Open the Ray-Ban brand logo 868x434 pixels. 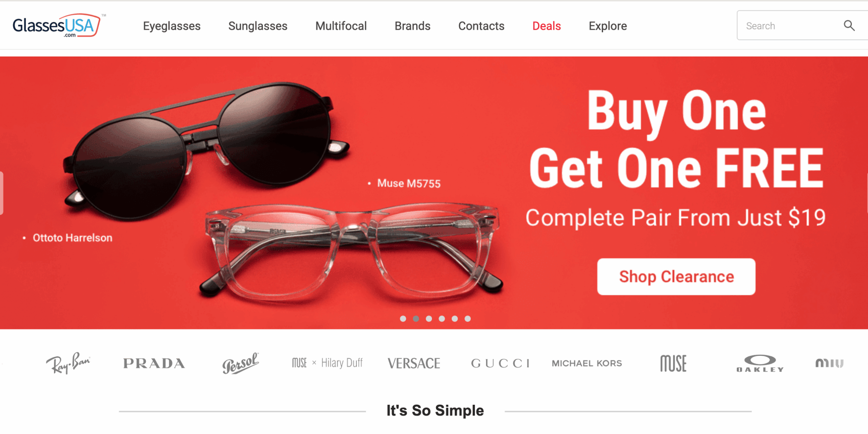coord(68,363)
